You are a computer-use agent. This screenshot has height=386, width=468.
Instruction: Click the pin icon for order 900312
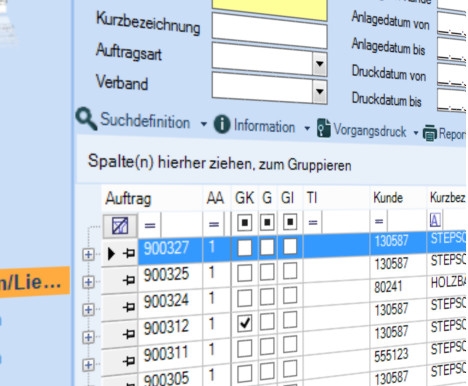128,333
